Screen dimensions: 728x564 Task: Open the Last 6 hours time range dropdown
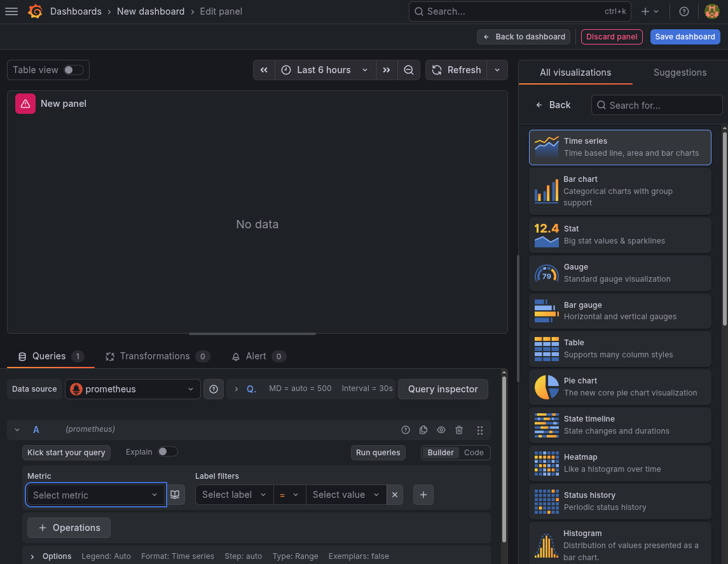[x=324, y=70]
